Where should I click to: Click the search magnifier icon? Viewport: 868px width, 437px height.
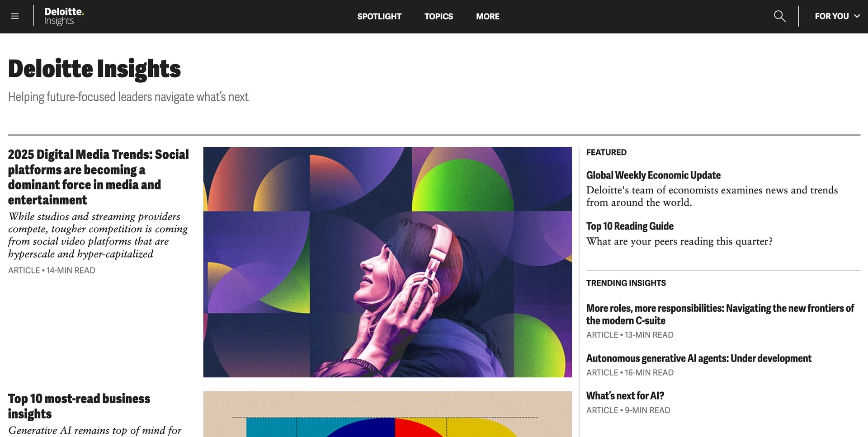tap(779, 16)
